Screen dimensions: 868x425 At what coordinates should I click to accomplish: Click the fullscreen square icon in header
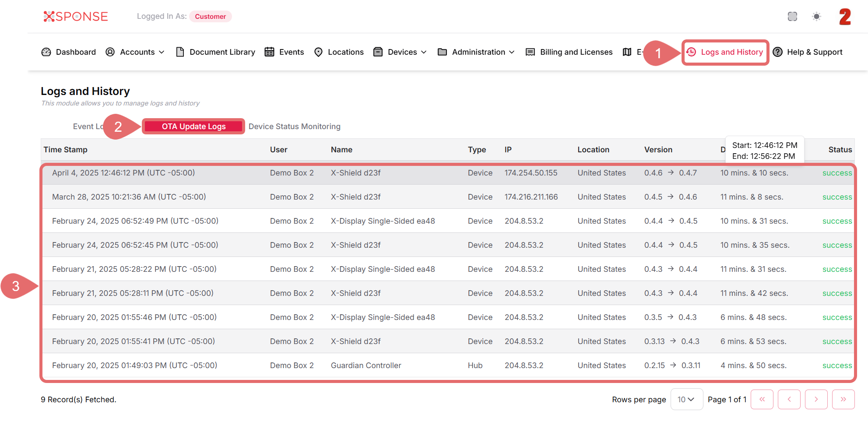click(x=792, y=17)
